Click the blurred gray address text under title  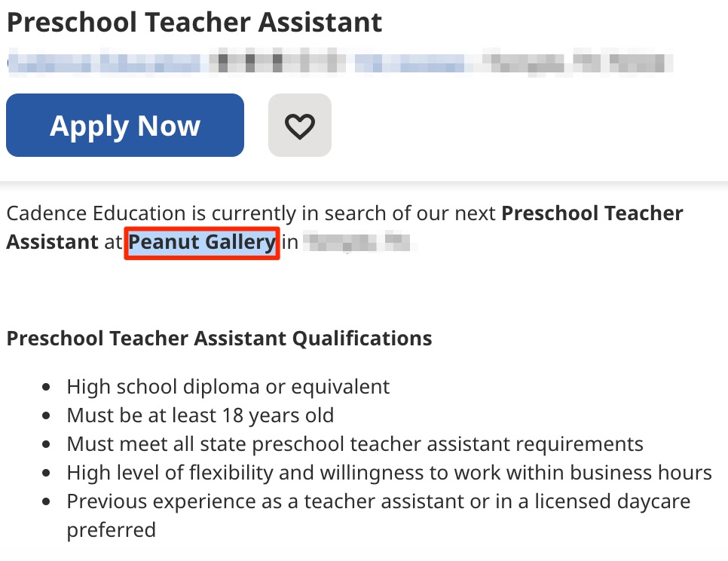click(576, 63)
